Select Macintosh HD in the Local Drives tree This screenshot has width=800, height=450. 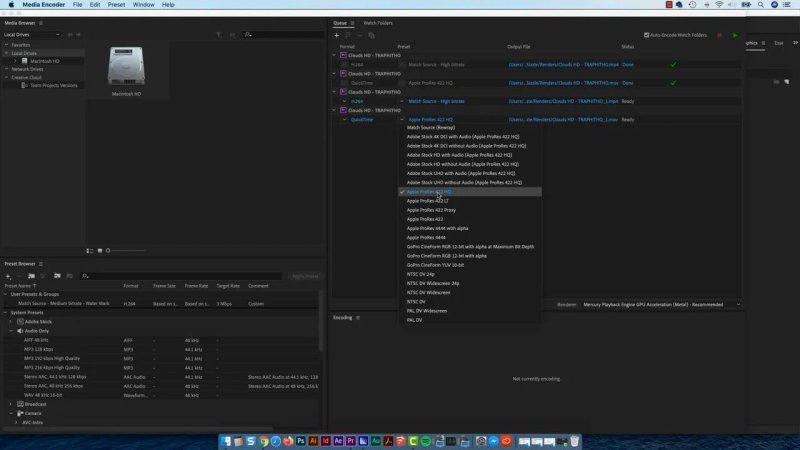click(x=44, y=61)
